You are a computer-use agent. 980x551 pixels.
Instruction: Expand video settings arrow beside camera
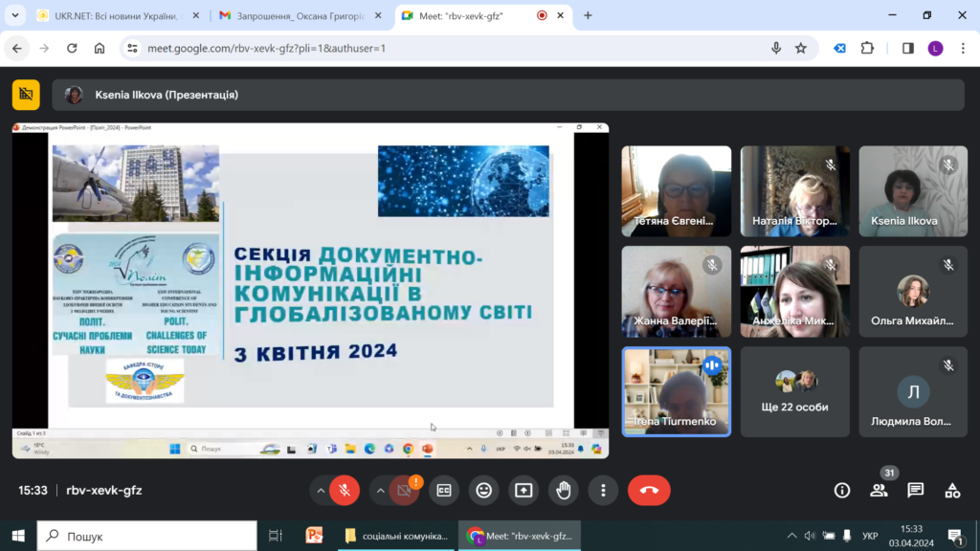[x=380, y=491]
